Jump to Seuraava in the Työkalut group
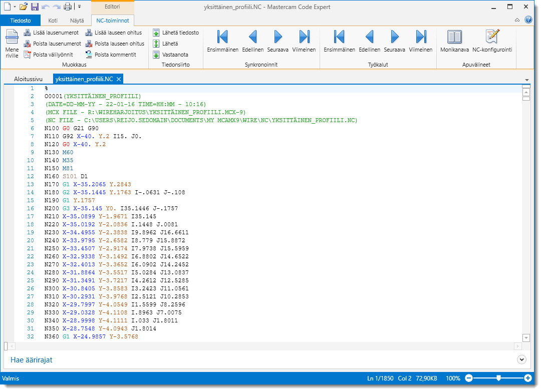542x392 pixels. [x=394, y=41]
